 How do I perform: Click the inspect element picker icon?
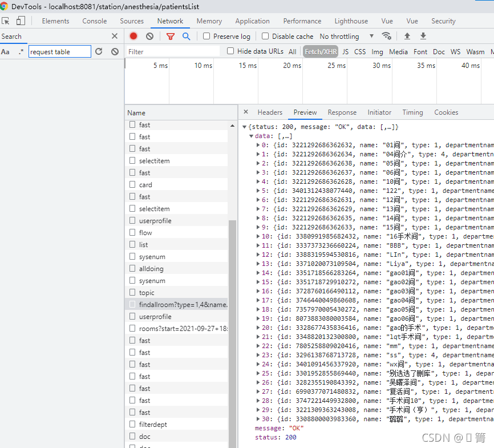pos(6,21)
